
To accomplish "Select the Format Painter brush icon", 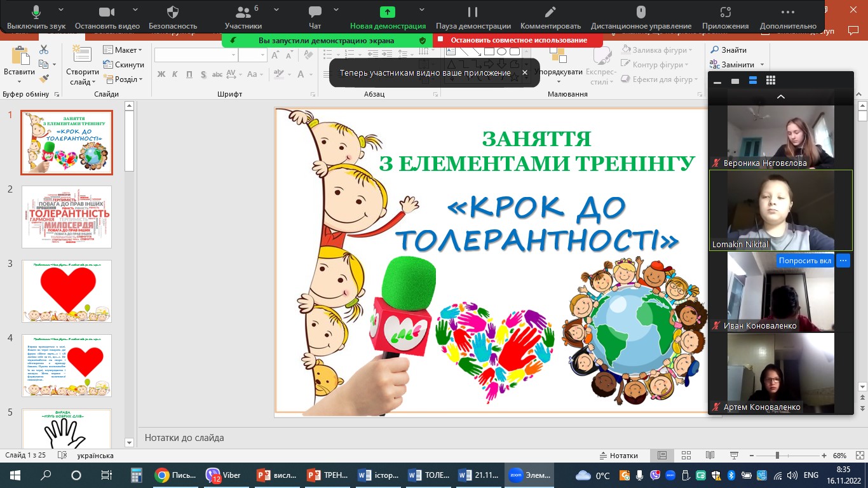I will click(x=44, y=79).
